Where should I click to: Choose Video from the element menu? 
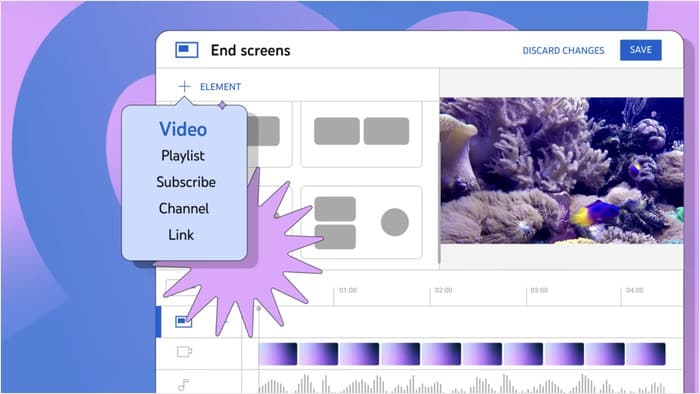(x=183, y=129)
